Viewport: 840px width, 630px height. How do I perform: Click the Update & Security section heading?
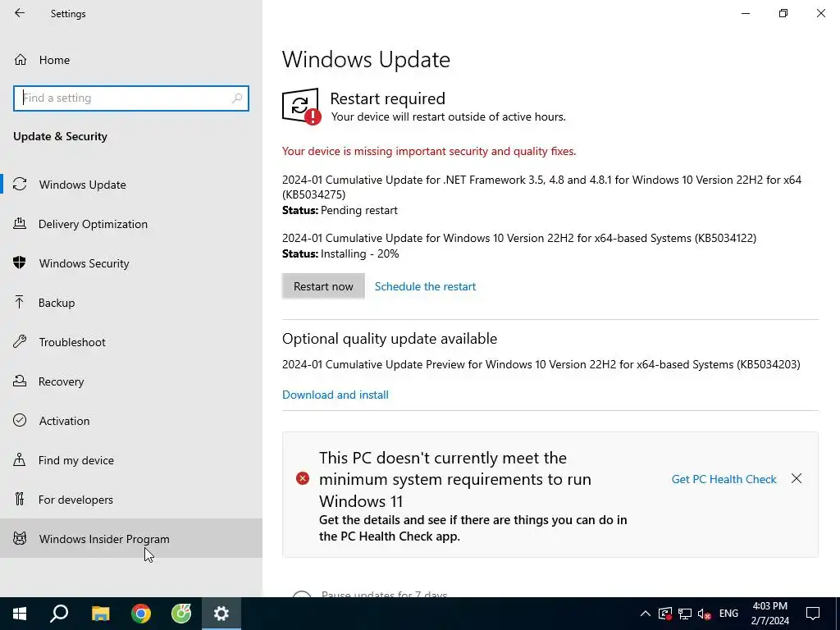(x=60, y=137)
